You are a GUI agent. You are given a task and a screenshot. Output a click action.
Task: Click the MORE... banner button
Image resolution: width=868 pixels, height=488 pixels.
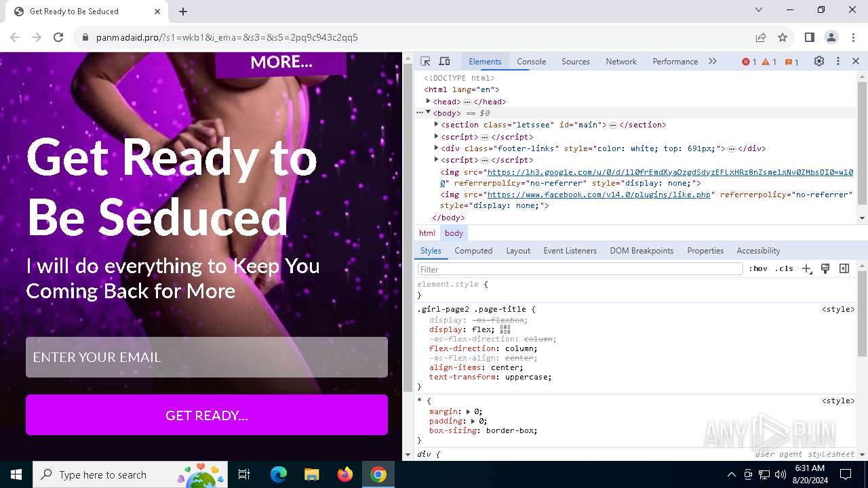click(x=281, y=63)
